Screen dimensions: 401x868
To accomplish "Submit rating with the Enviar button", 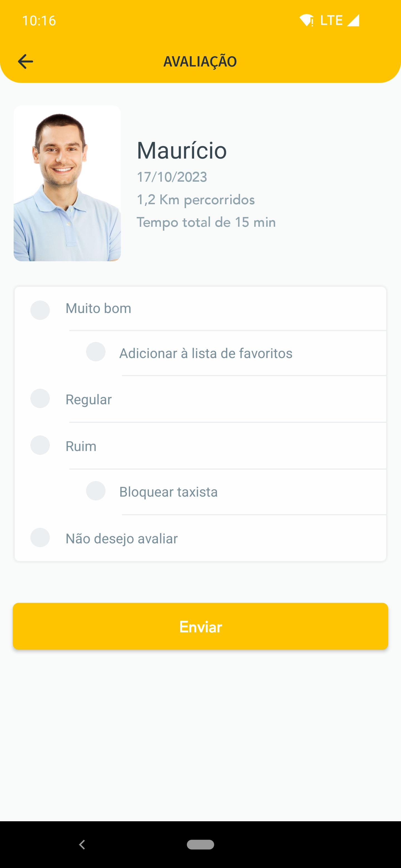I will pos(200,627).
